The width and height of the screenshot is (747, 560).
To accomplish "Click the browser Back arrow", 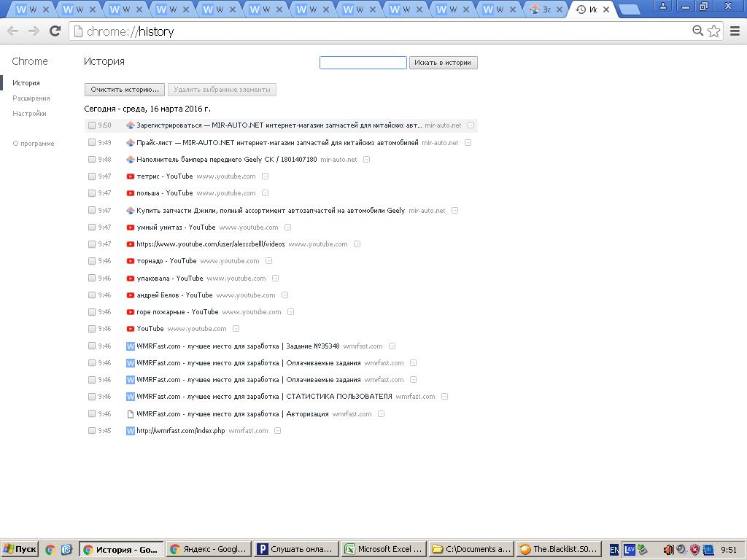I will (x=13, y=31).
